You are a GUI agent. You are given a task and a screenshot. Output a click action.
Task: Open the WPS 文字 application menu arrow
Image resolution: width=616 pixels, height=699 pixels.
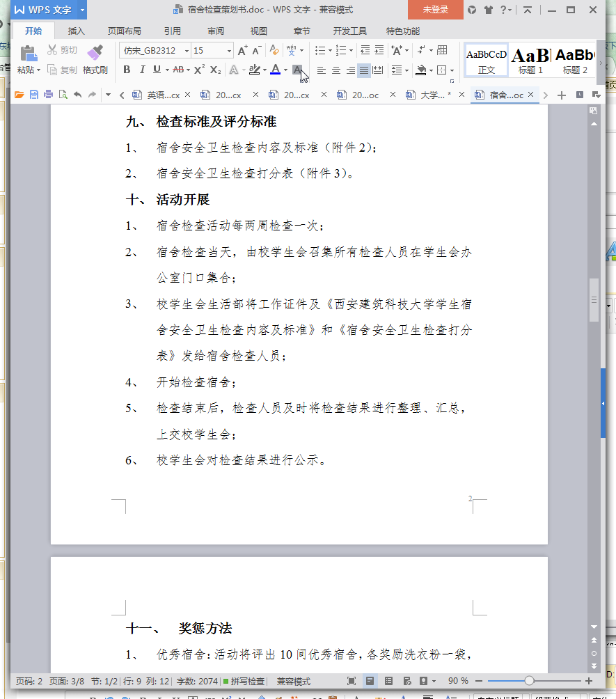coord(82,10)
